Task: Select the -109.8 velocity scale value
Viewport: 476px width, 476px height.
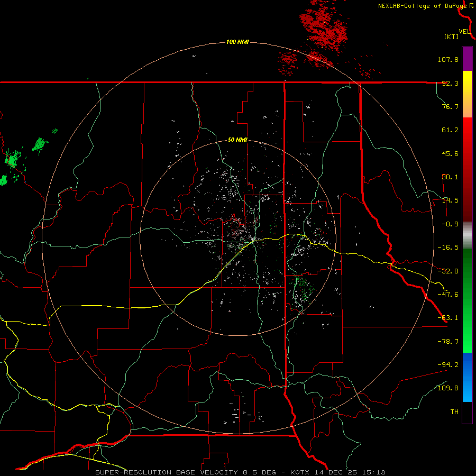Action: coord(446,388)
